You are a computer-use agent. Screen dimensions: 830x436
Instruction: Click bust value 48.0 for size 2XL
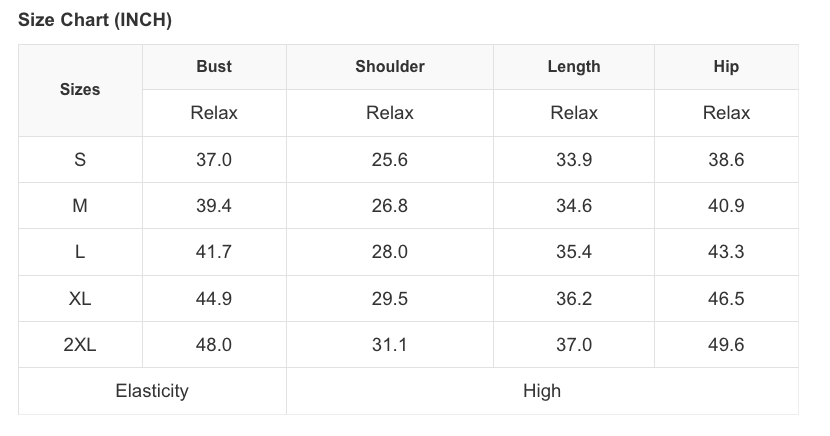[214, 345]
